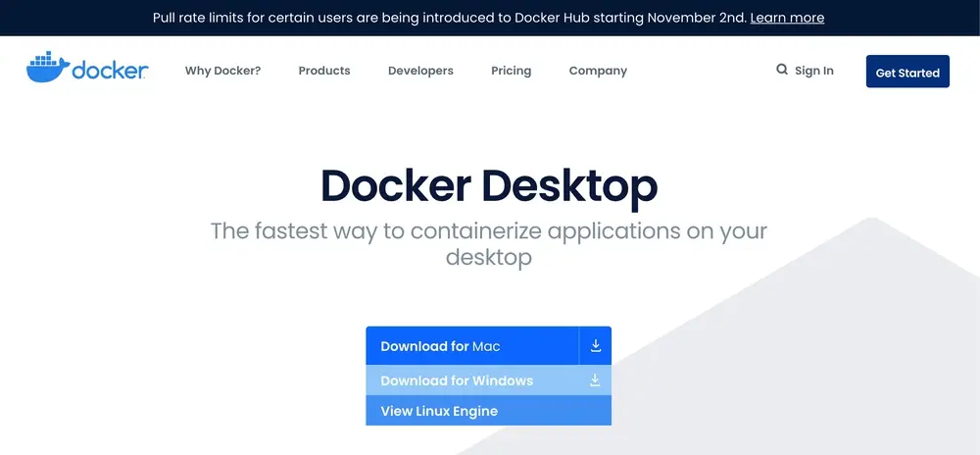Screen dimensions: 980x455
Task: Click Download for Windows
Action: pyautogui.click(x=489, y=380)
